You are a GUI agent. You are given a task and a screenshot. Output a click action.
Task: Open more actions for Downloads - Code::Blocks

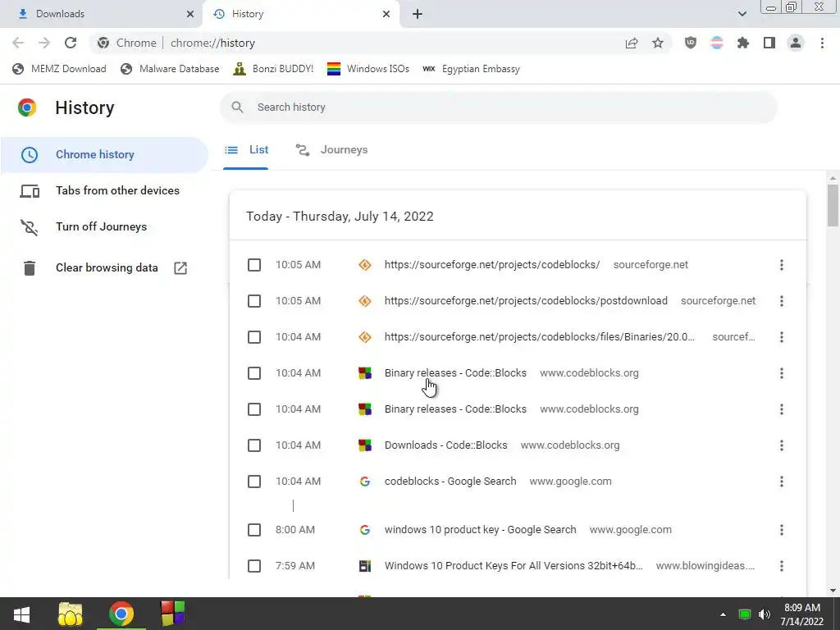(782, 445)
